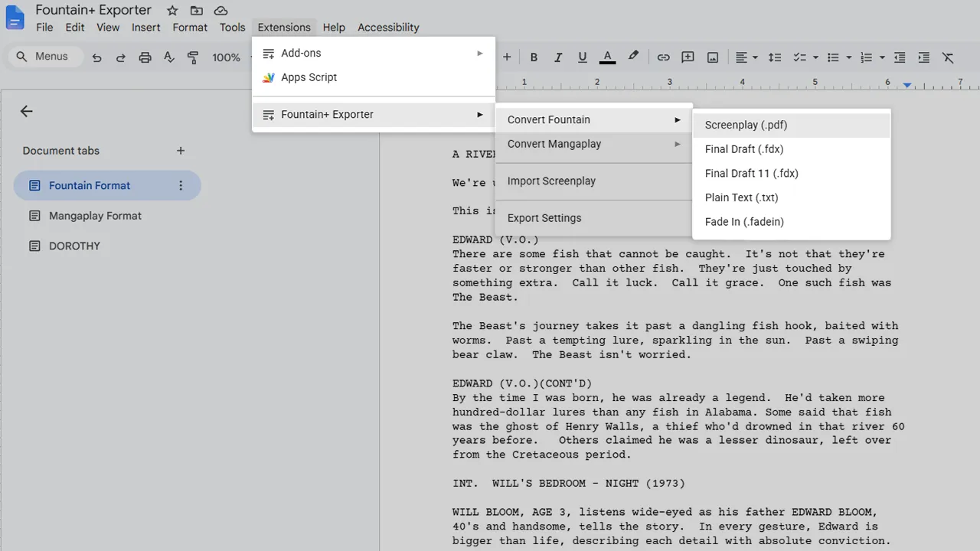
Task: Open the Accessibility menu
Action: pos(388,28)
